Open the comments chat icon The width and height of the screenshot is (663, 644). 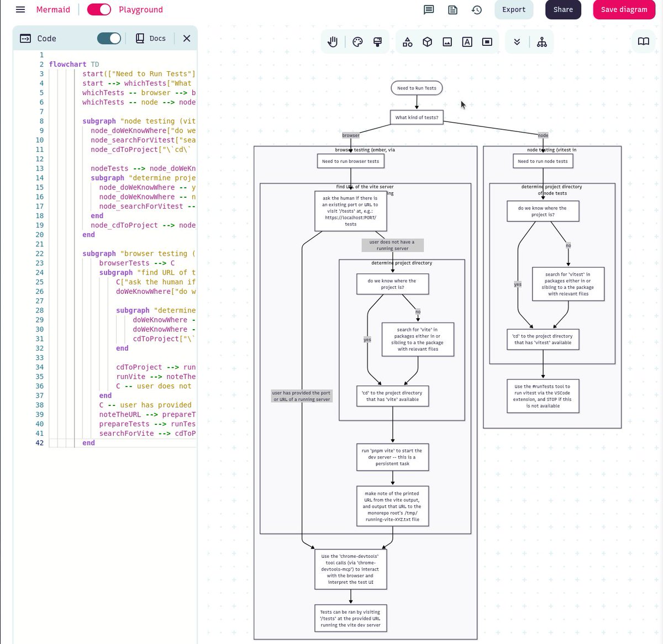429,9
